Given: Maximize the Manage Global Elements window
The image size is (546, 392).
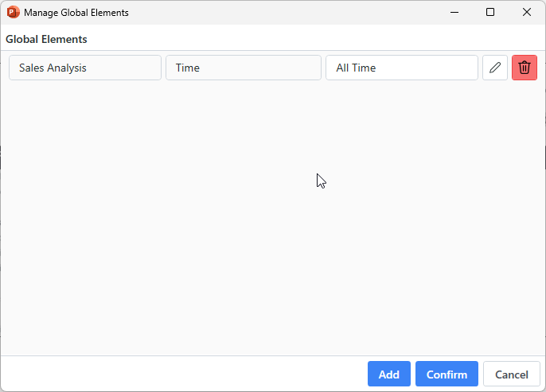Looking at the screenshot, I should tap(490, 12).
